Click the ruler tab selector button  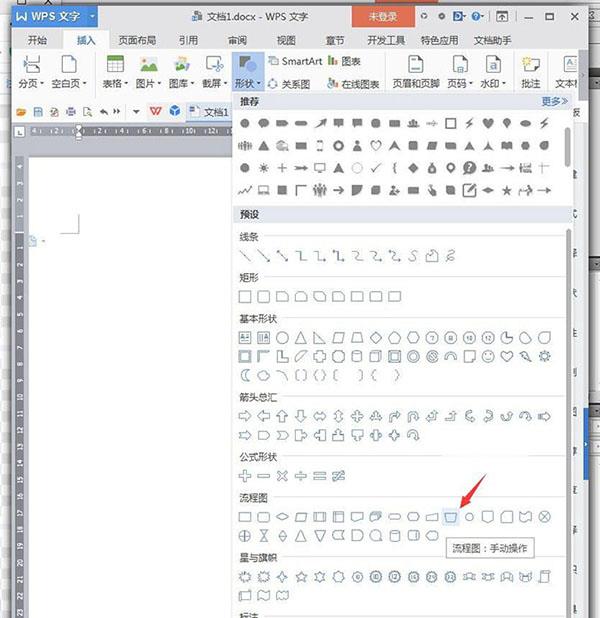(20, 132)
